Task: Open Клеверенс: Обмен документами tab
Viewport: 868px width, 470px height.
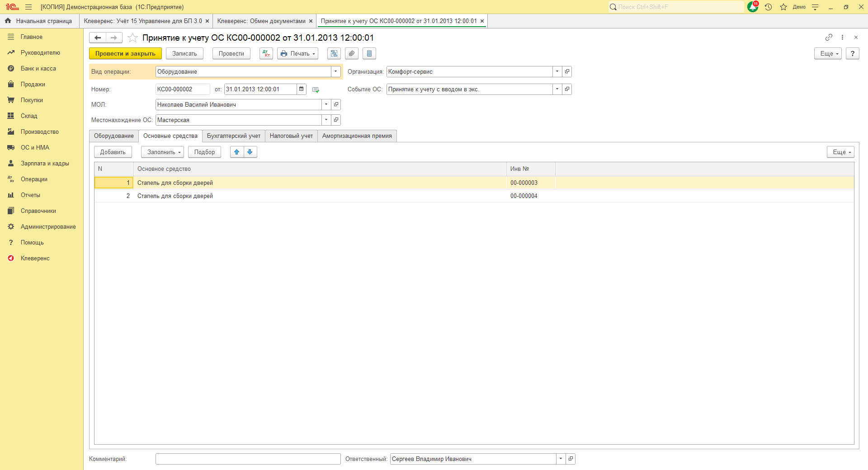Action: coord(261,21)
